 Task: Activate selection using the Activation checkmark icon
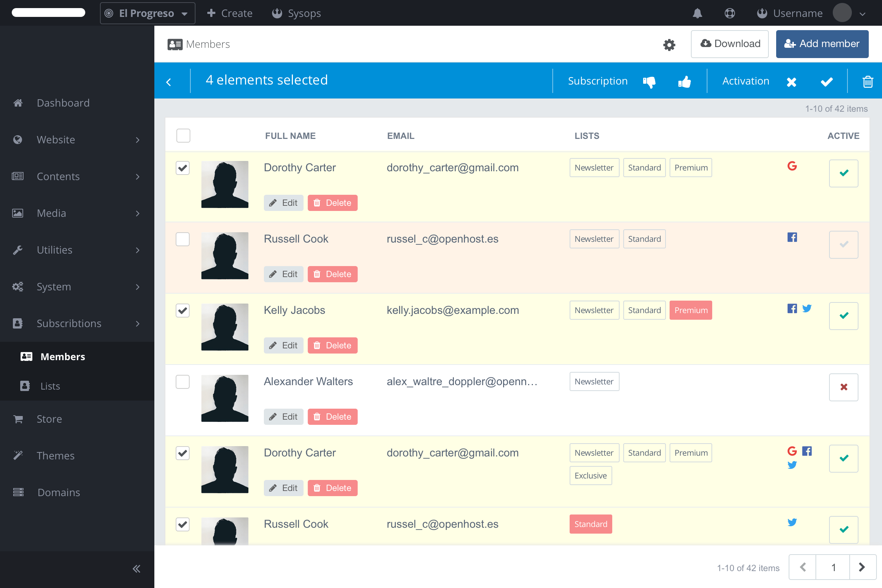click(x=827, y=81)
